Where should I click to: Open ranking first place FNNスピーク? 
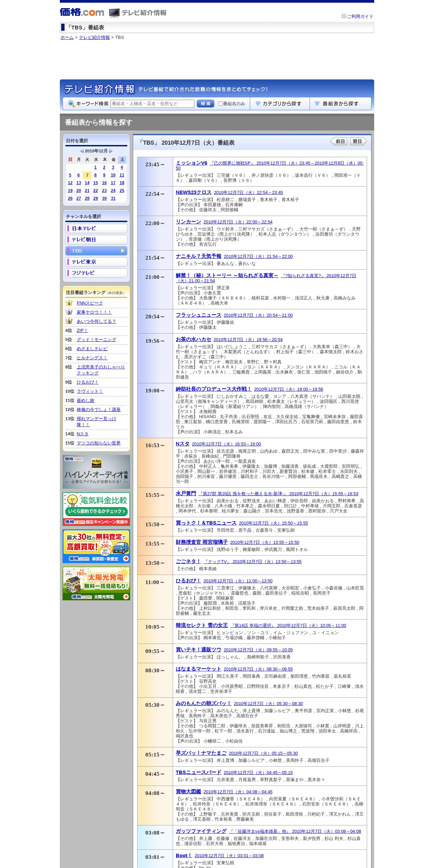[x=90, y=303]
